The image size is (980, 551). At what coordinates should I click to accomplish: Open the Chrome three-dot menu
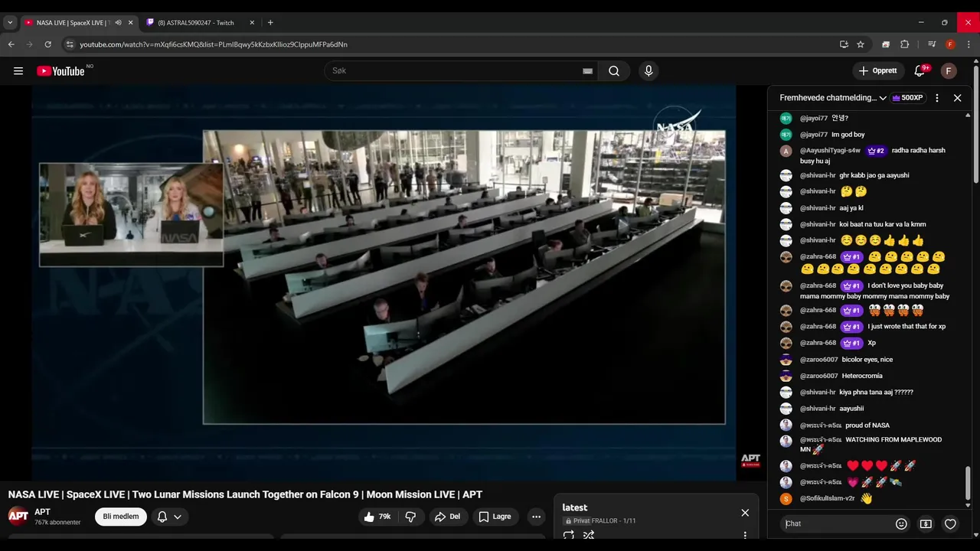point(969,44)
